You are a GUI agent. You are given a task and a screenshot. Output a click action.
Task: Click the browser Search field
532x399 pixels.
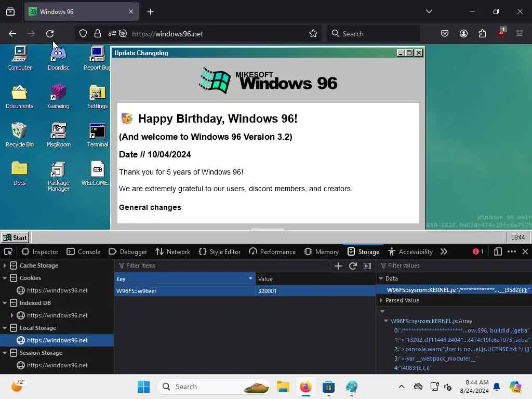(373, 34)
